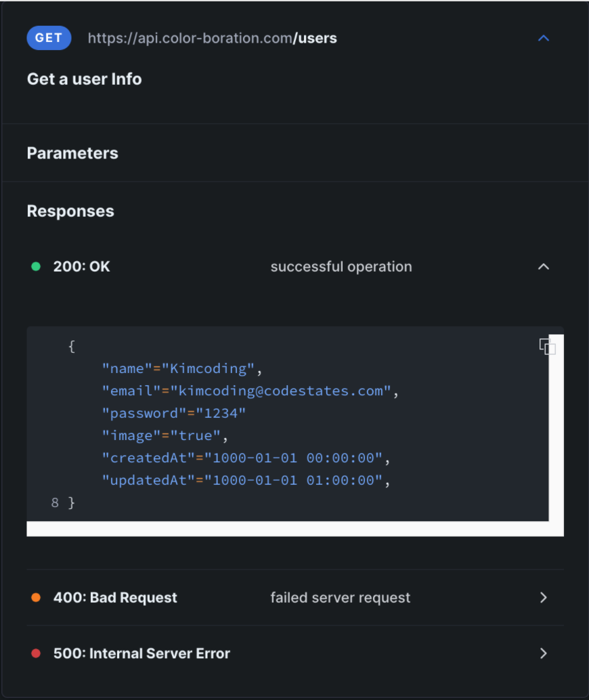Image resolution: width=589 pixels, height=700 pixels.
Task: Open the 500: Internal Server Error label
Action: tap(141, 653)
